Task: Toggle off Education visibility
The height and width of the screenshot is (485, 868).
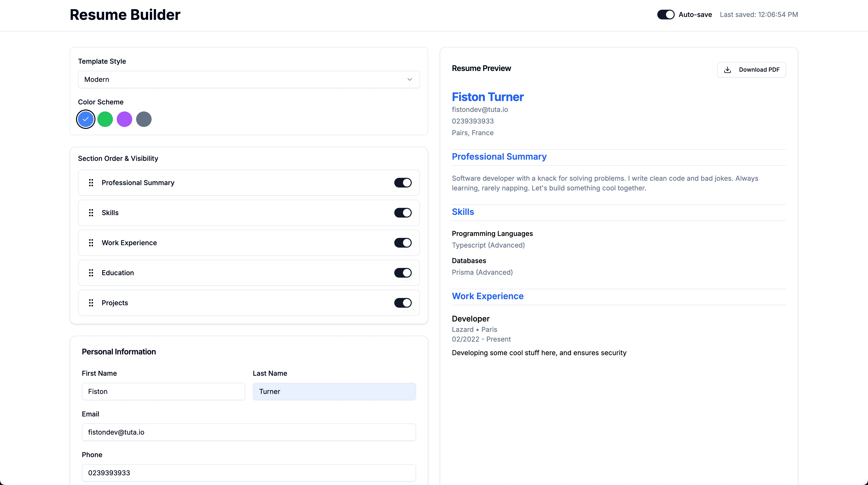Action: [403, 273]
